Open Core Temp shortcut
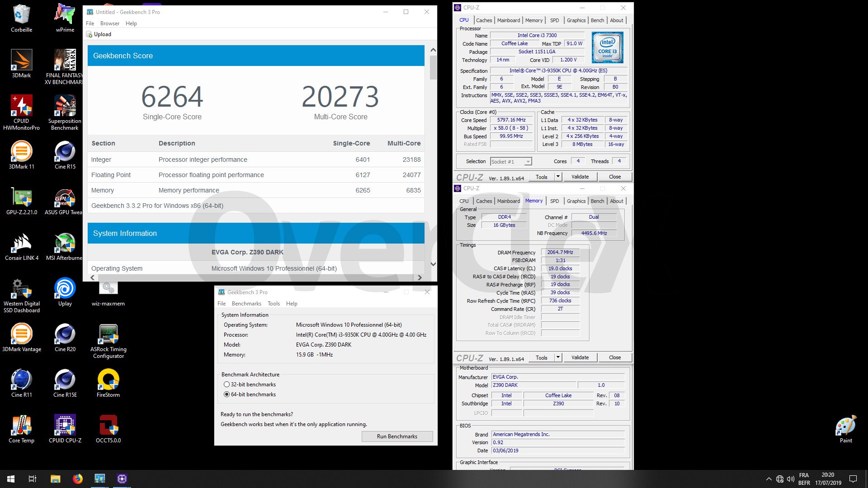Screen dimensions: 868x488 coord(21,429)
